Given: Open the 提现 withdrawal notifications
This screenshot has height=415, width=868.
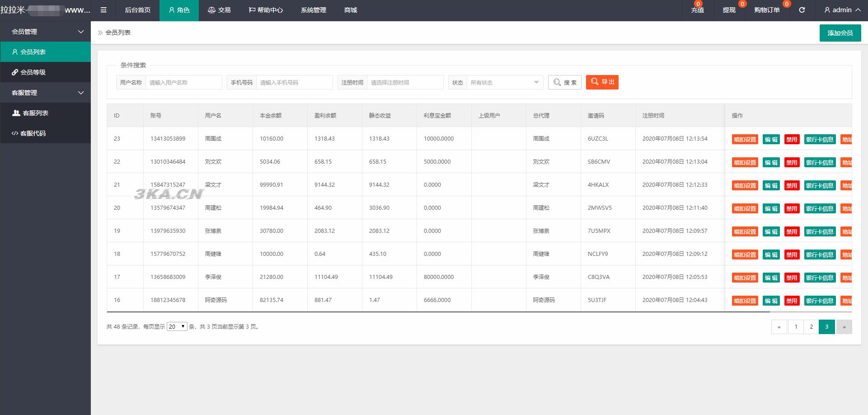Looking at the screenshot, I should 729,10.
